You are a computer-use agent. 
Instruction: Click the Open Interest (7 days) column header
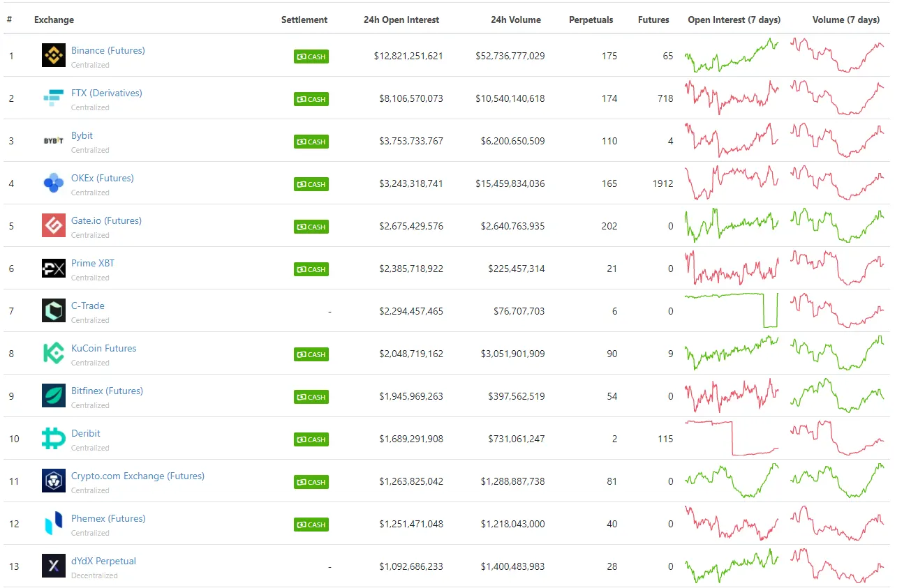point(734,20)
